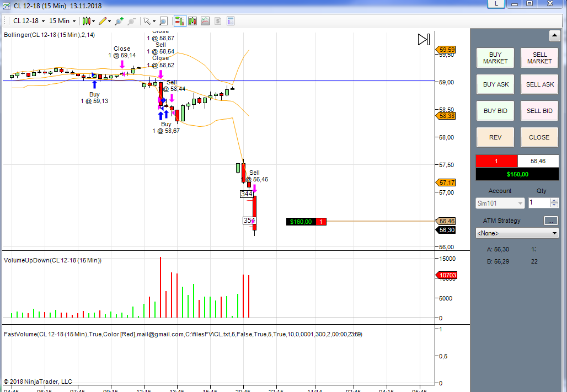Click the red position size 1 box
The width and height of the screenshot is (567, 392).
(x=496, y=161)
